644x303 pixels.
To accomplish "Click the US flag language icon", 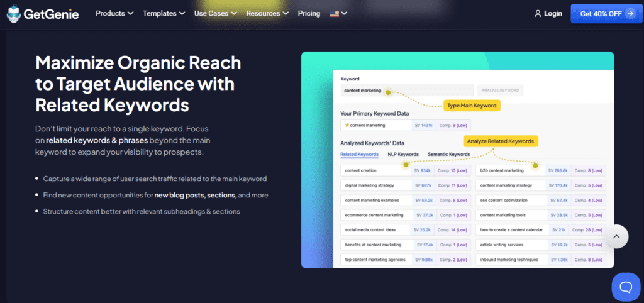I will coord(335,14).
